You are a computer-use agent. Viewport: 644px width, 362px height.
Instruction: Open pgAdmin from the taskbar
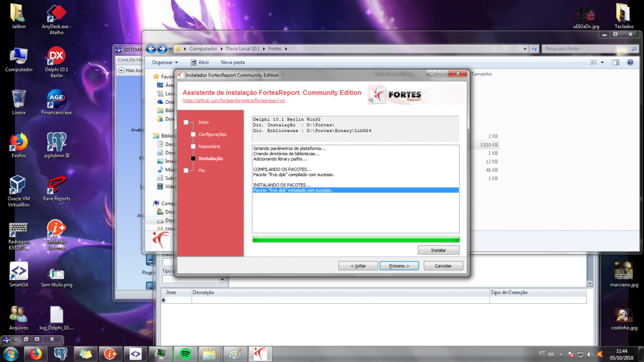(x=61, y=354)
